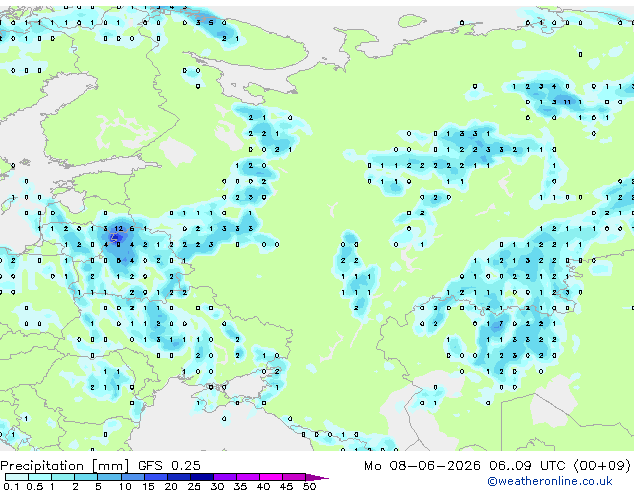
Task: Click legend scale label "35"
Action: 240,486
